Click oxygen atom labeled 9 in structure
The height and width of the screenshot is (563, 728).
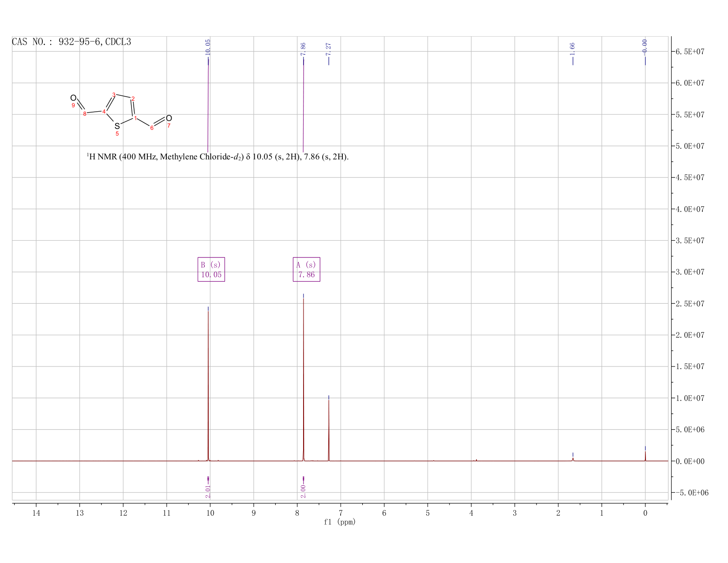click(x=73, y=98)
